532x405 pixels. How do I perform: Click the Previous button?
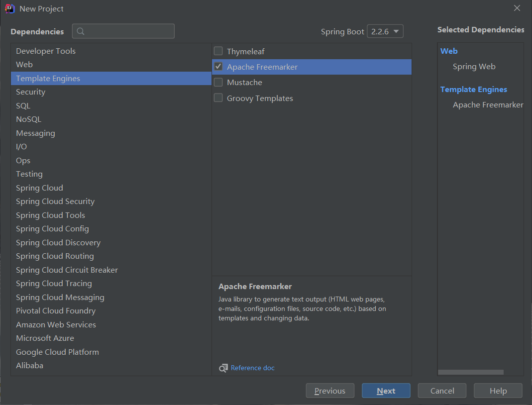click(330, 391)
